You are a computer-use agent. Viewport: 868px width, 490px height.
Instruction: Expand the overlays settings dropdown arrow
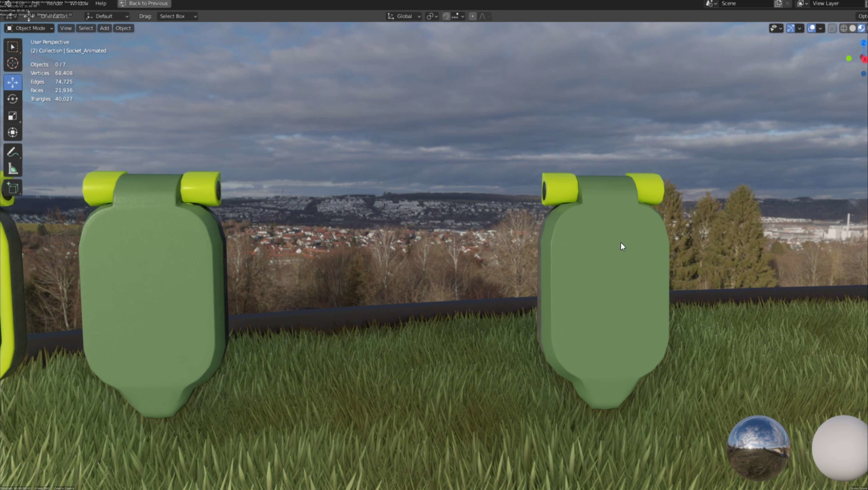pos(820,28)
